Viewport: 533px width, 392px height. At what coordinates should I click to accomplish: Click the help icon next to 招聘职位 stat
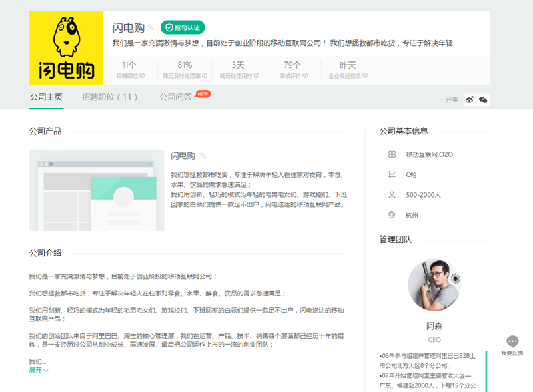click(x=142, y=75)
